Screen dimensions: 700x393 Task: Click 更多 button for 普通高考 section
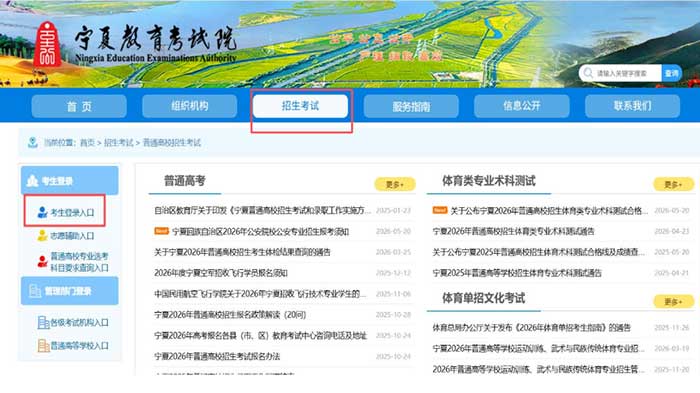pos(395,184)
